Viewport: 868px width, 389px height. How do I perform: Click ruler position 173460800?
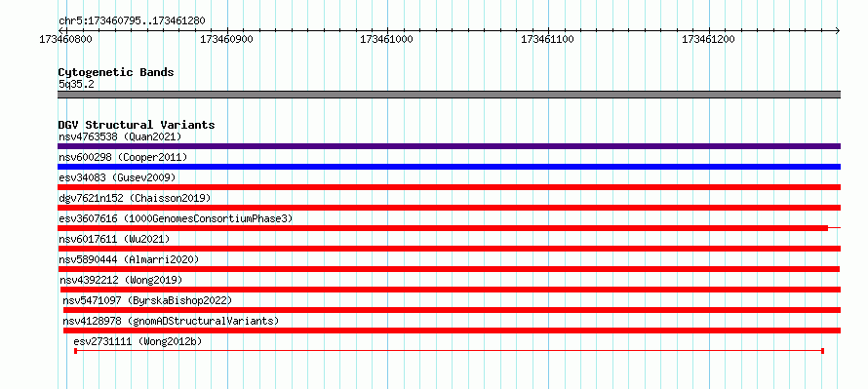point(66,39)
